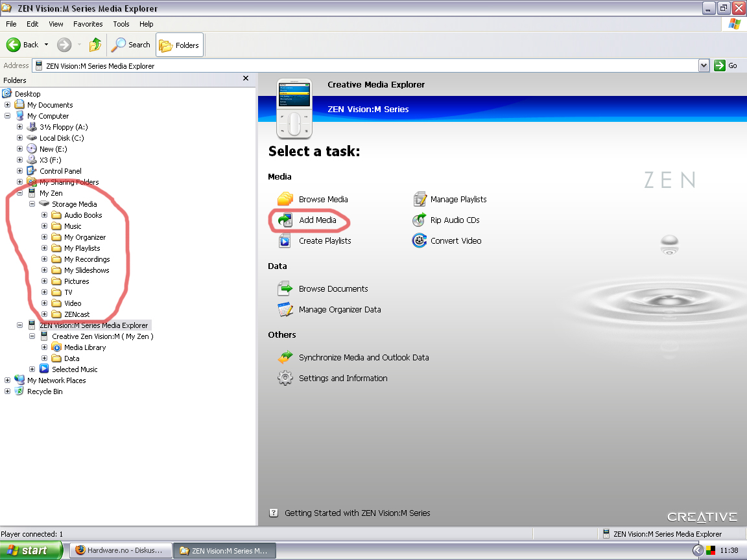Select the My Playlists folder
Viewport: 747px width, 560px height.
[x=82, y=248]
